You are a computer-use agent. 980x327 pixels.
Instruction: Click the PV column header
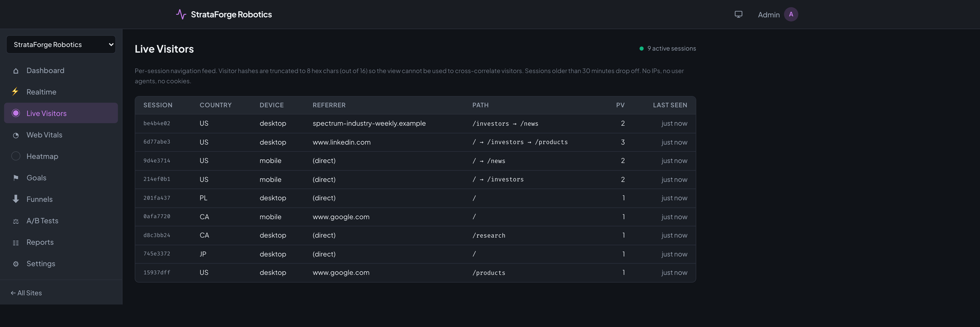click(x=620, y=105)
